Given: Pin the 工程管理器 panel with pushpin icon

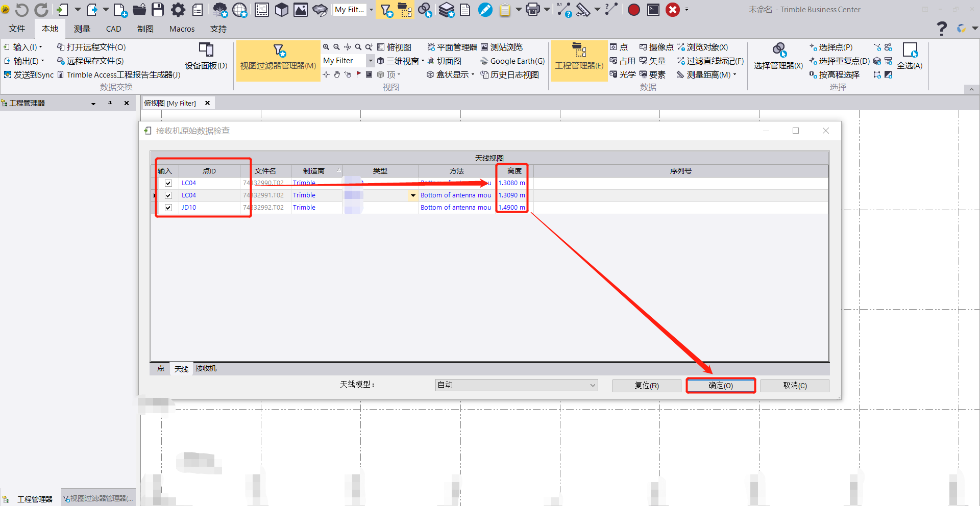Looking at the screenshot, I should click(x=110, y=103).
